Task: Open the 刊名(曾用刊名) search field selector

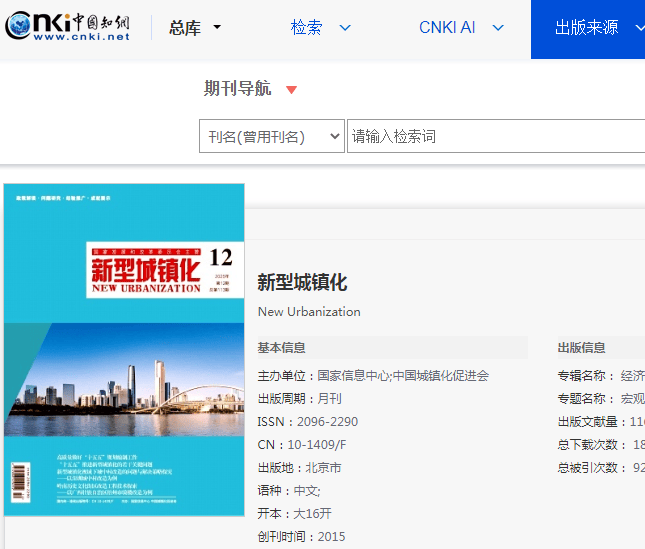Action: (272, 136)
